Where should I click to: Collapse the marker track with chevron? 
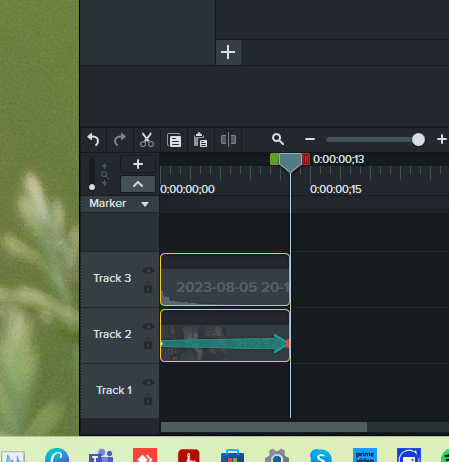coord(138,184)
